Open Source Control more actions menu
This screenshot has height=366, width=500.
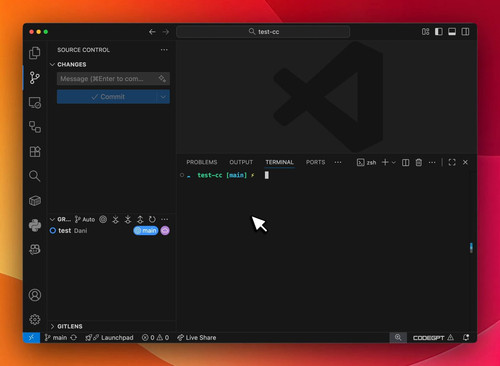164,50
